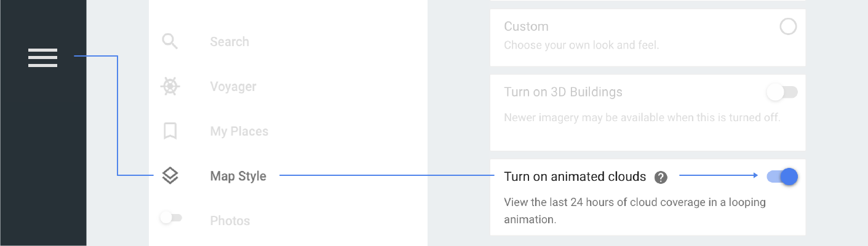Viewport: 868px width, 246px height.
Task: Click the My Places bookmark icon
Action: pyautogui.click(x=170, y=131)
